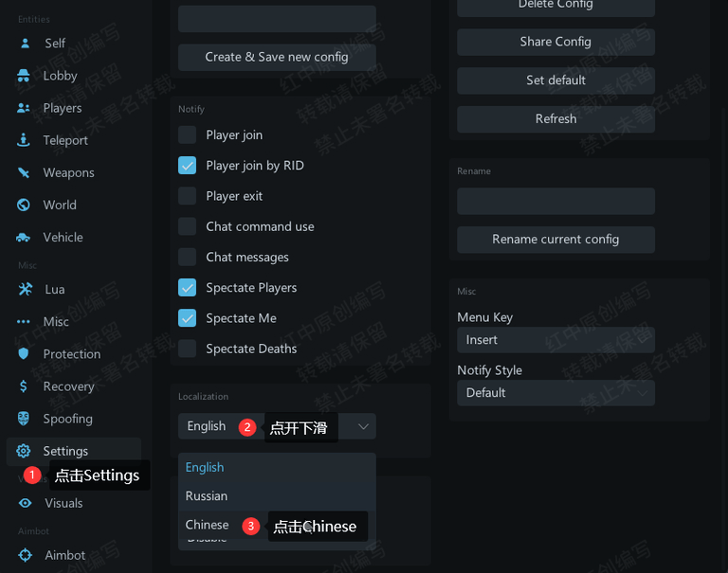Select the Protection shield icon
This screenshot has width=728, height=573.
click(x=23, y=353)
